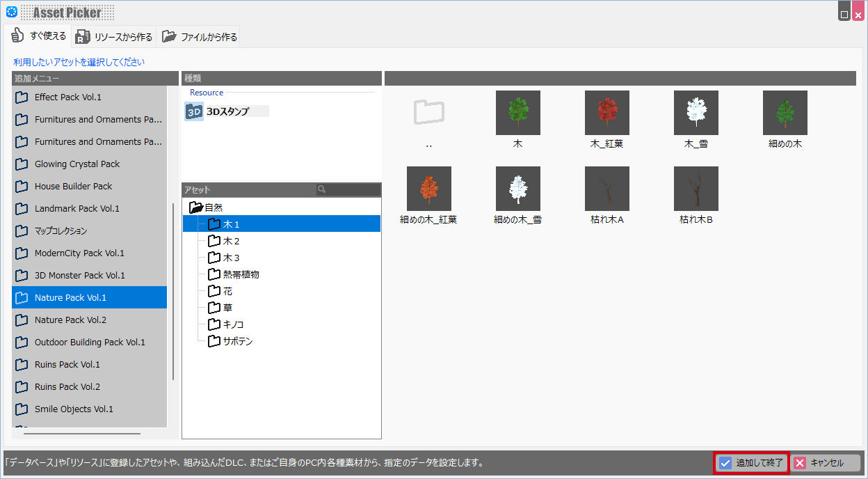The height and width of the screenshot is (479, 868).
Task: Open the 木２ tree folder
Action: pos(231,241)
